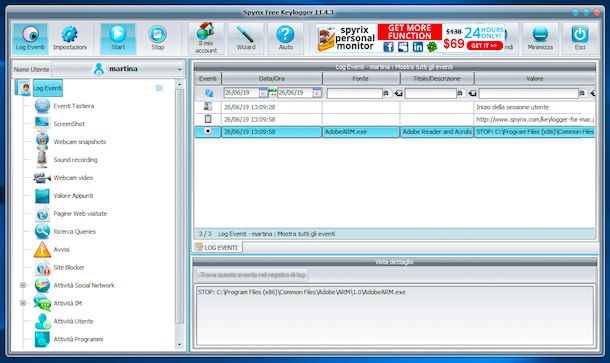Click search icon beside Fonte filter
The width and height of the screenshot is (610, 363).
[x=386, y=93]
